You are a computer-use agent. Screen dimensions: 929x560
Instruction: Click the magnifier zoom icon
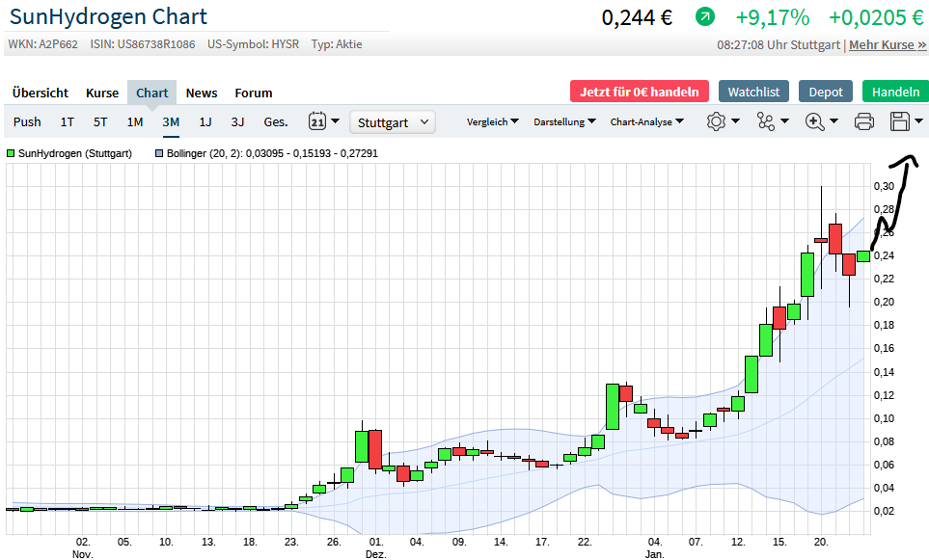tap(814, 122)
